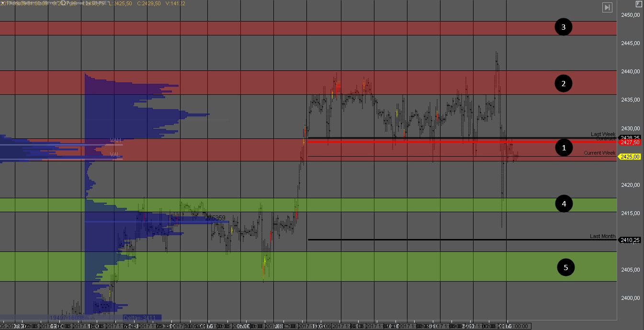This screenshot has width=644, height=330.
Task: Click the Last Month line label
Action: [602, 237]
